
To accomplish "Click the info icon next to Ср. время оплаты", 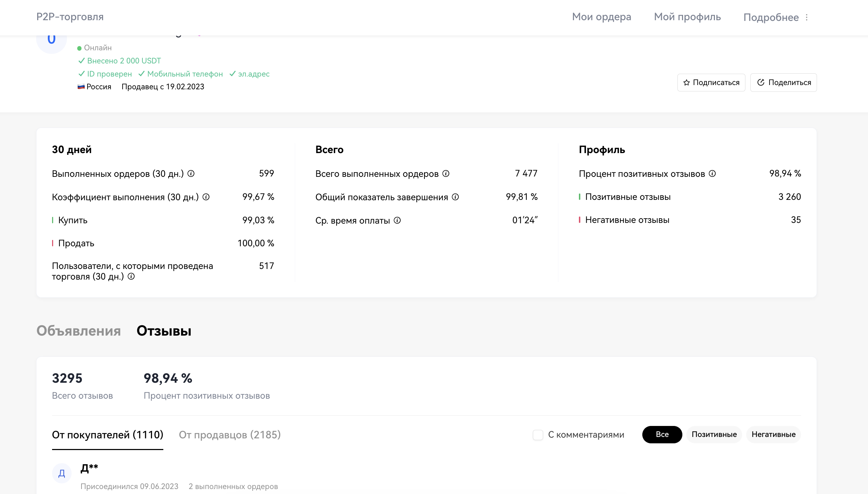I will click(x=398, y=220).
